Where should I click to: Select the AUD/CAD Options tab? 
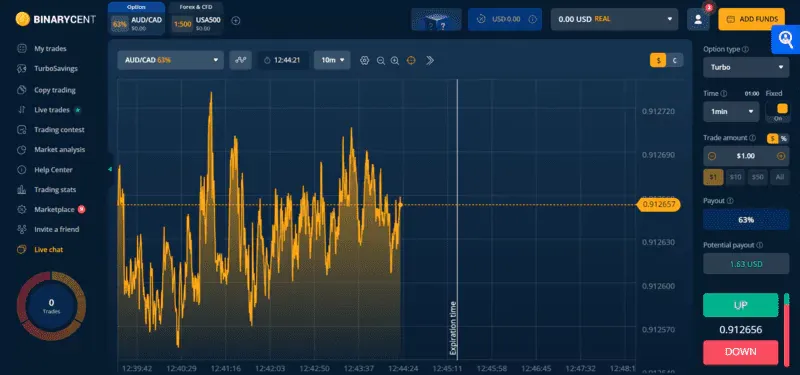136,19
